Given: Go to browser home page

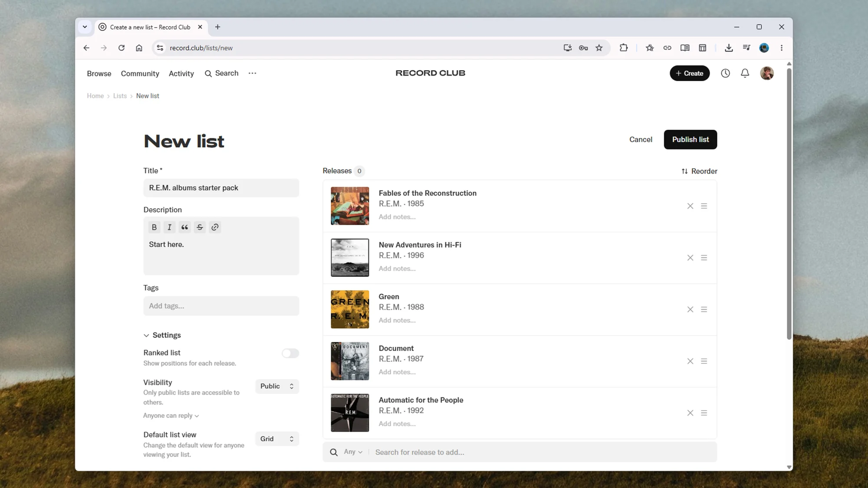Looking at the screenshot, I should (139, 48).
